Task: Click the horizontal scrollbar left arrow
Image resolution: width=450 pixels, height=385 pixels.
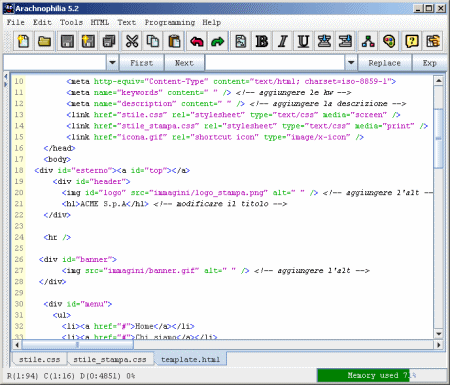Action: pos(17,345)
